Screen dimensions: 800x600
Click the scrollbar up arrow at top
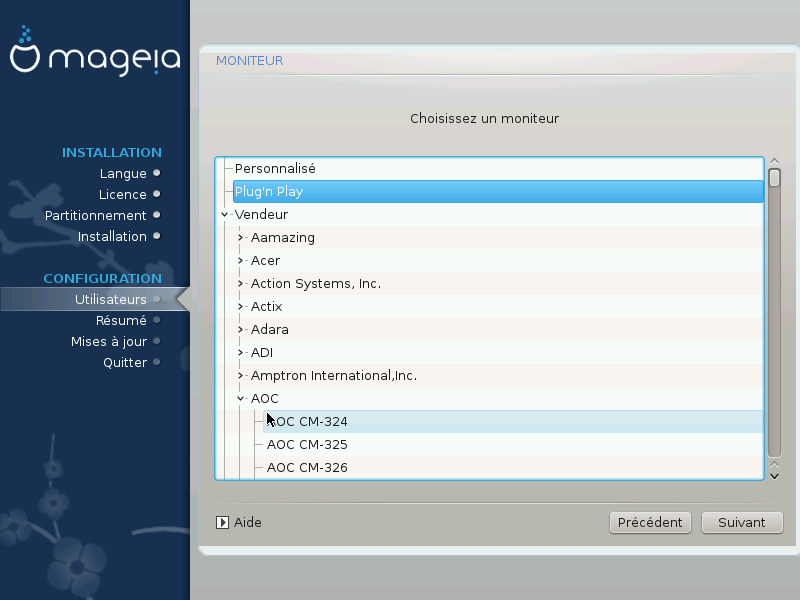point(774,161)
